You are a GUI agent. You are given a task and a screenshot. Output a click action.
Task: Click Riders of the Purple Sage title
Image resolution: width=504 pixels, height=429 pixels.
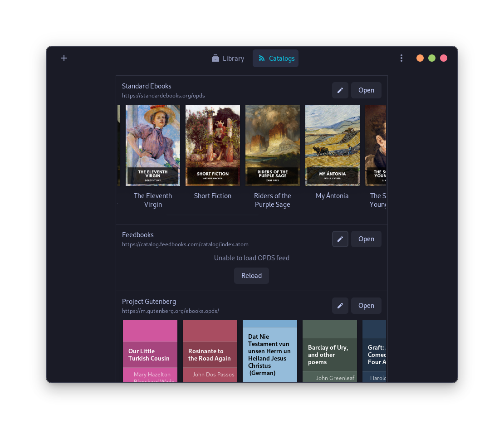click(273, 200)
